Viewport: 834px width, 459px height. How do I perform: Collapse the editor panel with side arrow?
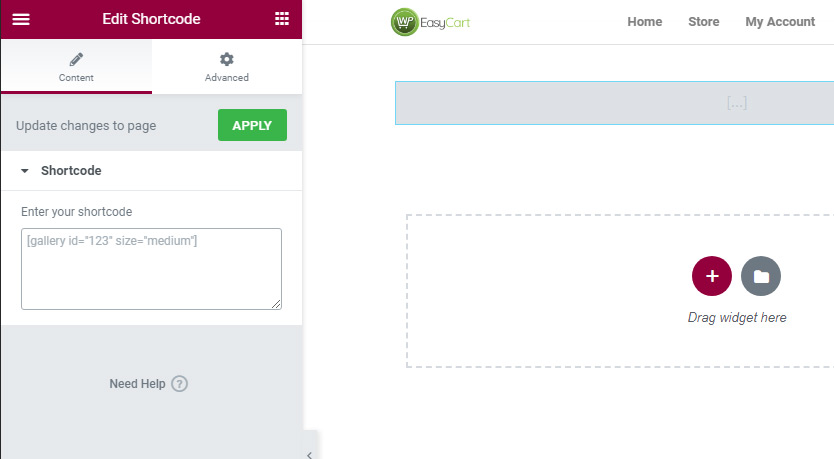(x=310, y=454)
